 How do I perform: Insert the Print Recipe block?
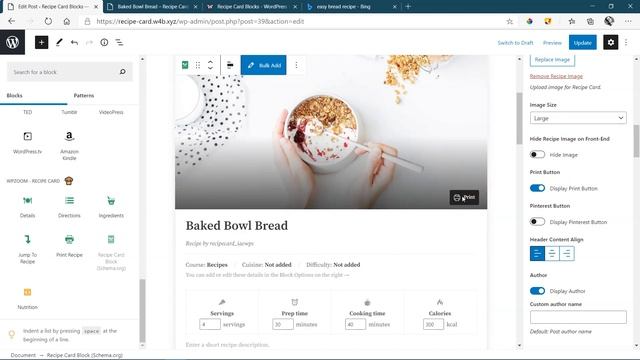tap(69, 246)
